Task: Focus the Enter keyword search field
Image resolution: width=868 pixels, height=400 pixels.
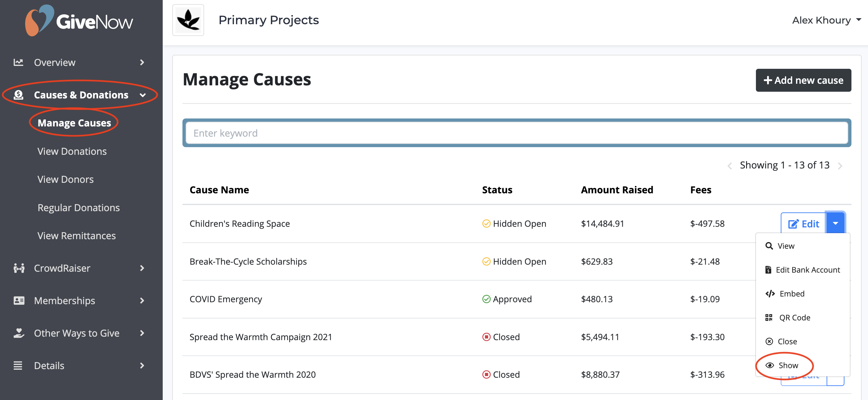Action: [x=516, y=133]
